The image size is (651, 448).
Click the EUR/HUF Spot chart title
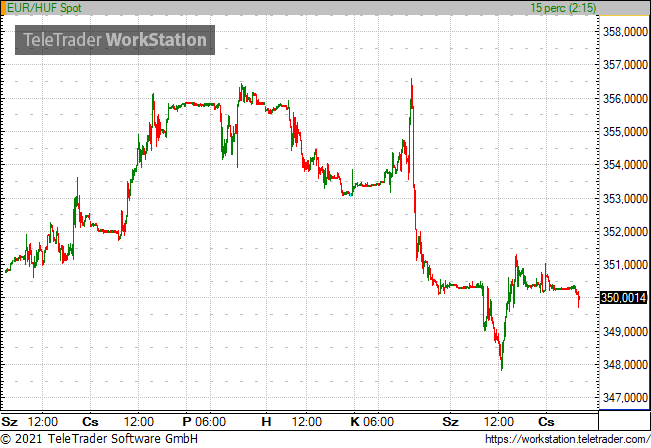pyautogui.click(x=44, y=7)
